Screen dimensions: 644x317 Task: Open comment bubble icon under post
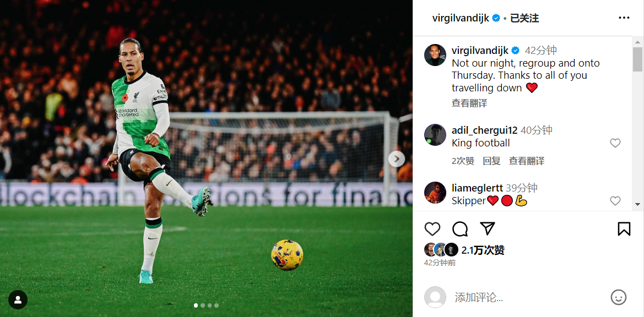(460, 229)
